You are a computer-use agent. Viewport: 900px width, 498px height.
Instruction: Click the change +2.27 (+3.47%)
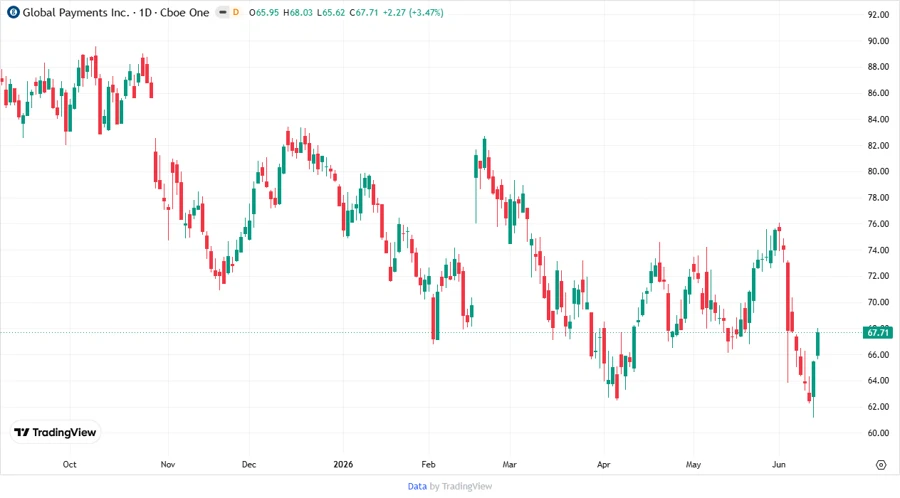[413, 13]
